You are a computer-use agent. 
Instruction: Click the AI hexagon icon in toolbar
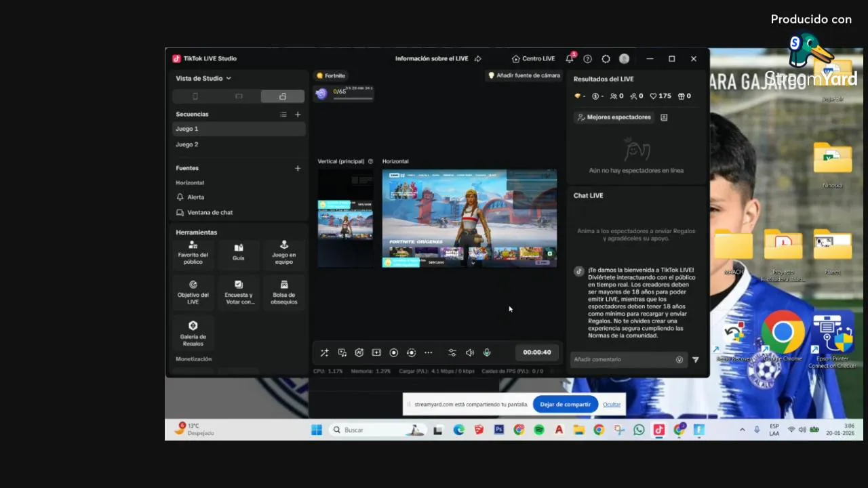359,352
